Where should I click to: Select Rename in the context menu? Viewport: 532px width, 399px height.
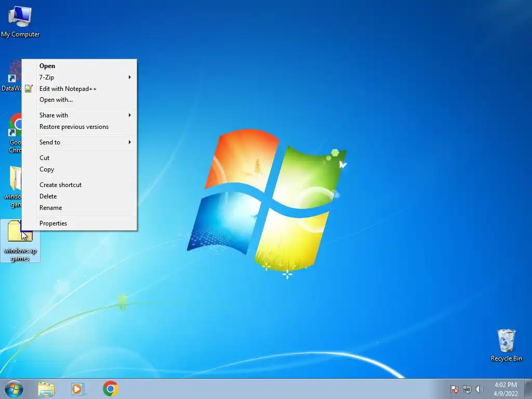(79, 208)
